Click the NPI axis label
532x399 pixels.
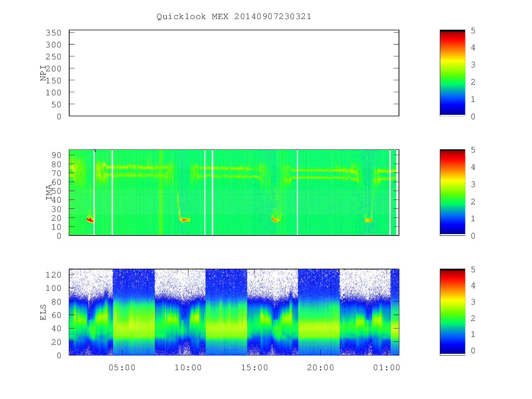(x=43, y=73)
